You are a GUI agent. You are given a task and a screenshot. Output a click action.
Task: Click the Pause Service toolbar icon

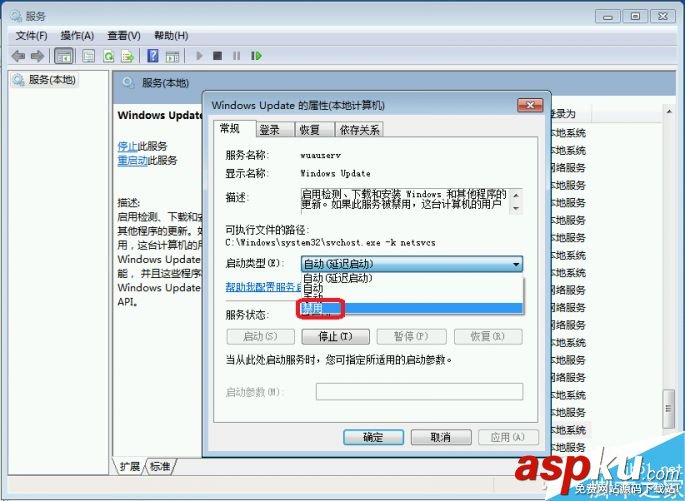coord(236,56)
